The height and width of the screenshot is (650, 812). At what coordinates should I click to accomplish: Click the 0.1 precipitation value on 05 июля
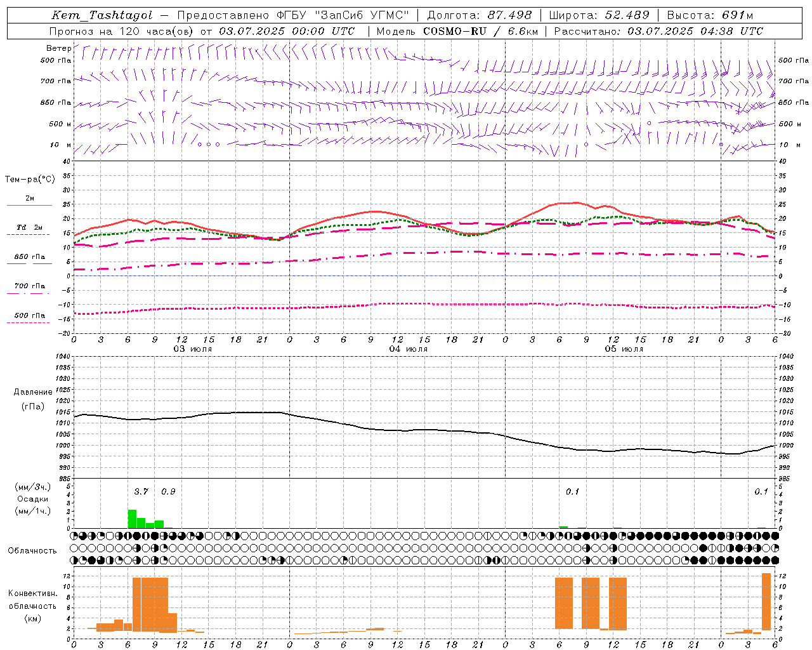click(572, 491)
